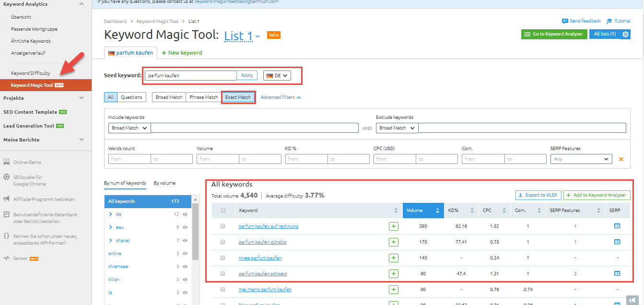Click Add to Keyword Analyzer button

(597, 195)
